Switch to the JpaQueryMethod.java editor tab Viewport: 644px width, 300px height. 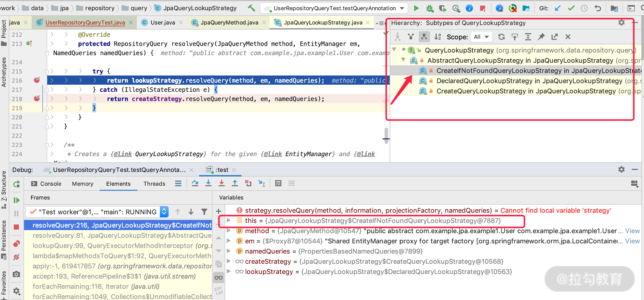point(229,22)
